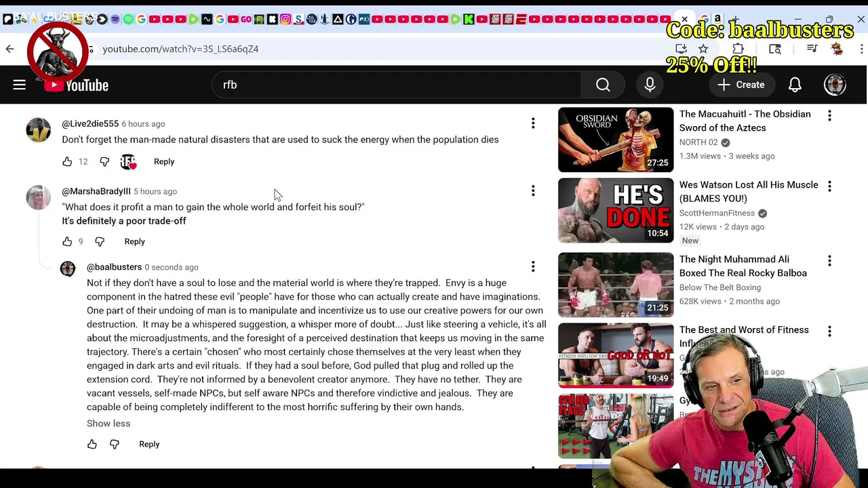868x488 pixels.
Task: Open title Wes Watson Lost All His Muscle
Action: click(749, 191)
